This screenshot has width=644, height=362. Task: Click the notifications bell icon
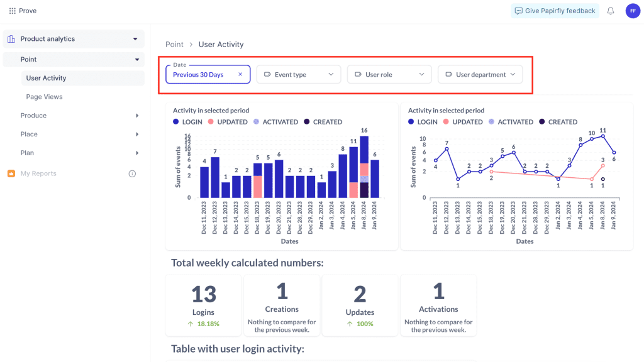coord(611,11)
